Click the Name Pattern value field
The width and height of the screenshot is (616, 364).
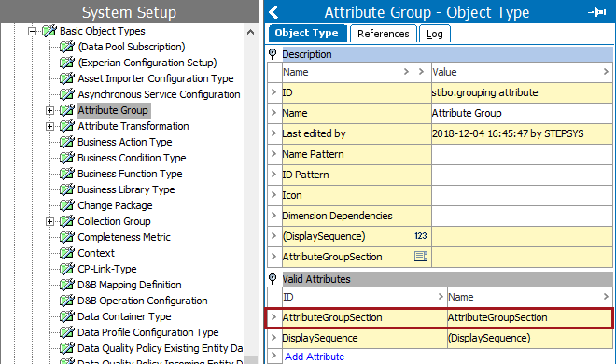(x=522, y=154)
